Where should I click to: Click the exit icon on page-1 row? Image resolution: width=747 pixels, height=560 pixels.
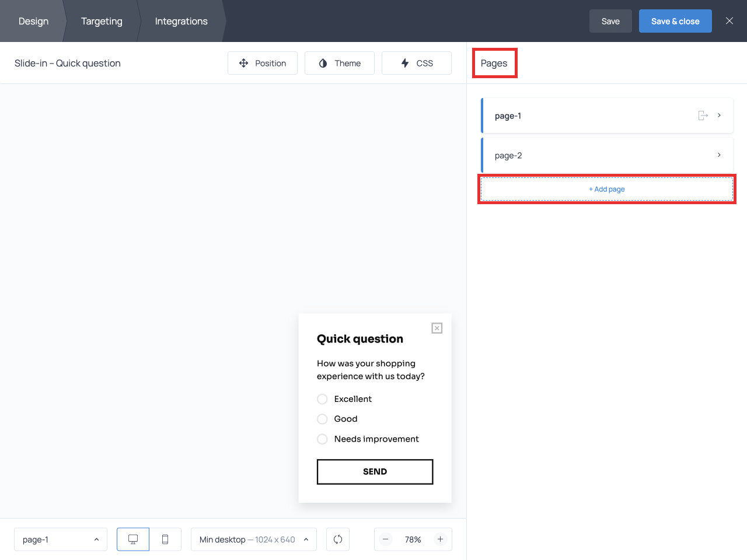[703, 116]
